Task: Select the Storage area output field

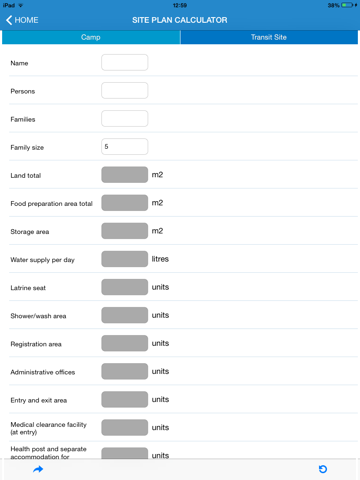Action: (125, 231)
